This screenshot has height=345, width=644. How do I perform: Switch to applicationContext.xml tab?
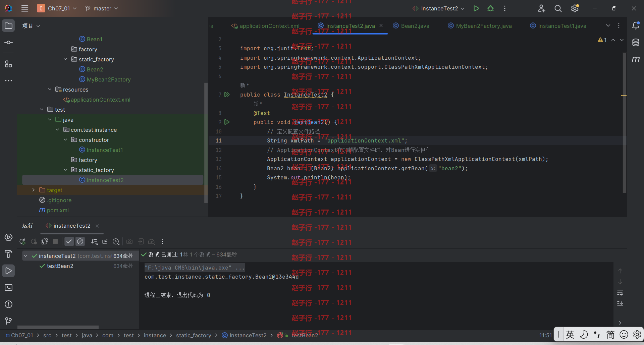click(x=265, y=26)
